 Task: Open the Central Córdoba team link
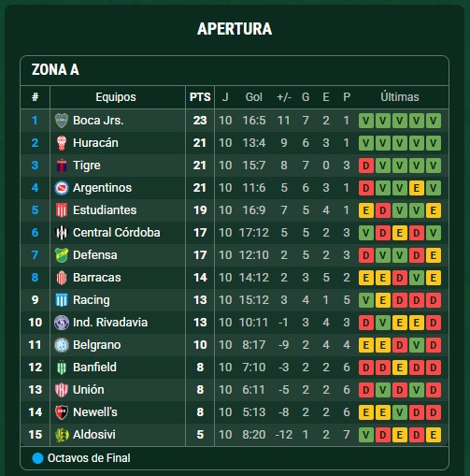[117, 233]
